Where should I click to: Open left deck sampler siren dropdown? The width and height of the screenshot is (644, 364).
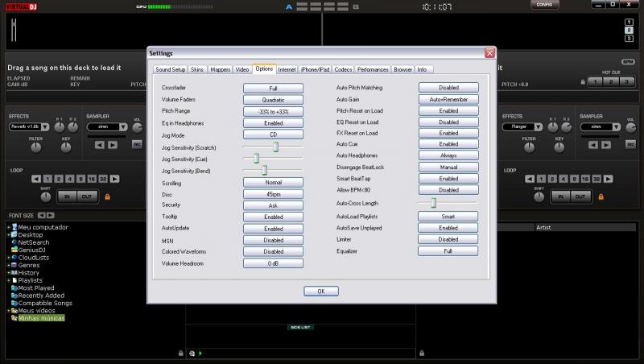click(123, 127)
